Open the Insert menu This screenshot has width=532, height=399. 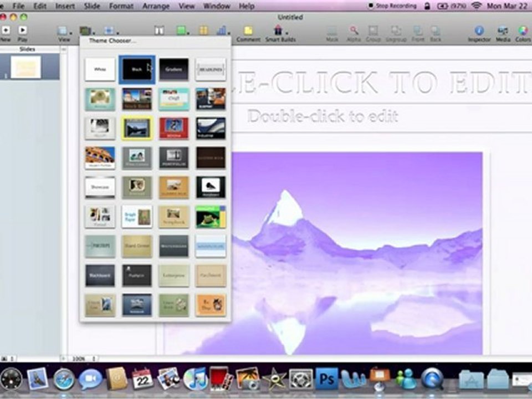(x=65, y=6)
